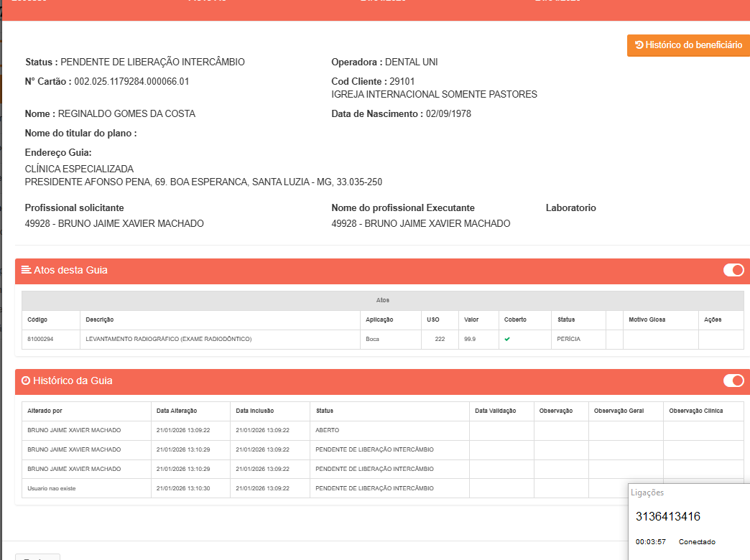Collapse the Atos desta Guia header bar
The image size is (750, 560).
click(359, 270)
